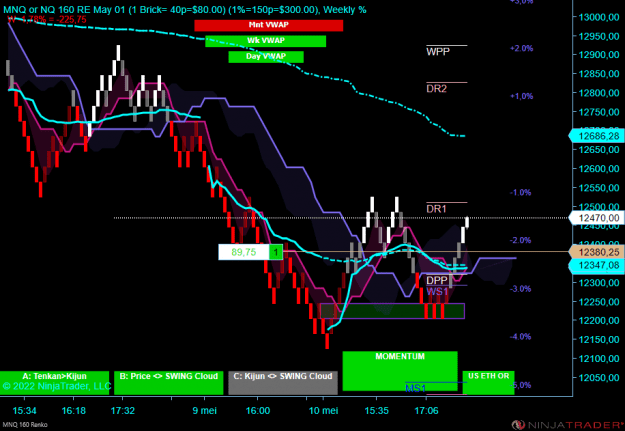
Task: Click the red Mnt VWAP indicator box
Action: (269, 25)
